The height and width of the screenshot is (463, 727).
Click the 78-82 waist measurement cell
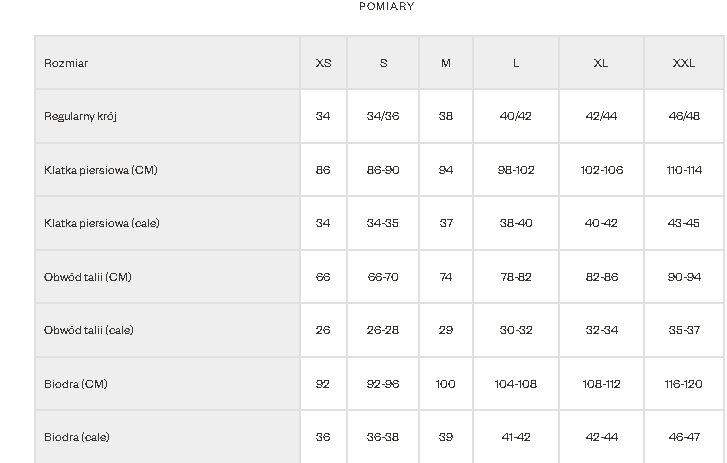516,277
